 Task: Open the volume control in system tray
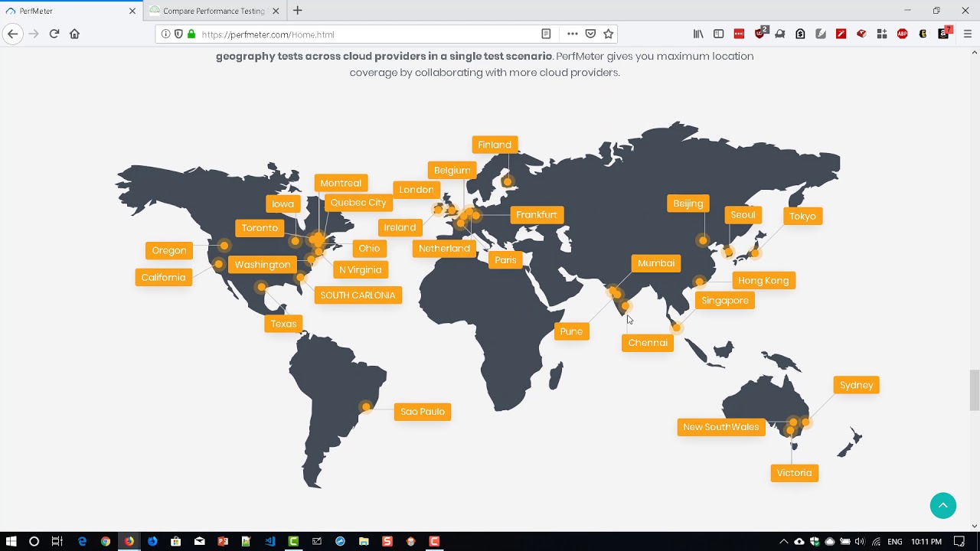point(860,542)
